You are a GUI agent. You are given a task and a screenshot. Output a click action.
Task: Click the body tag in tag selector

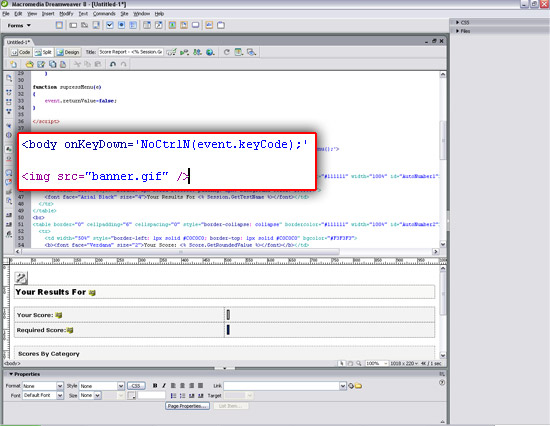tap(13, 364)
